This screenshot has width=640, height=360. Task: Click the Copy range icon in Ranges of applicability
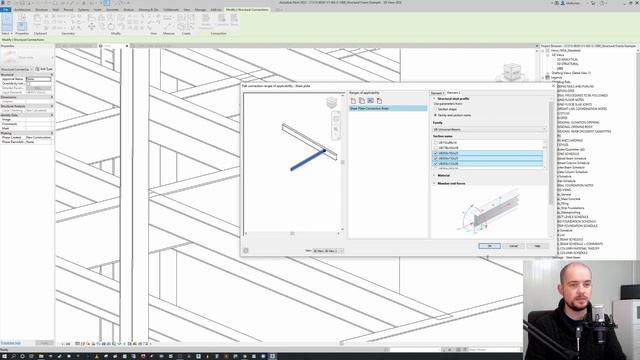362,101
